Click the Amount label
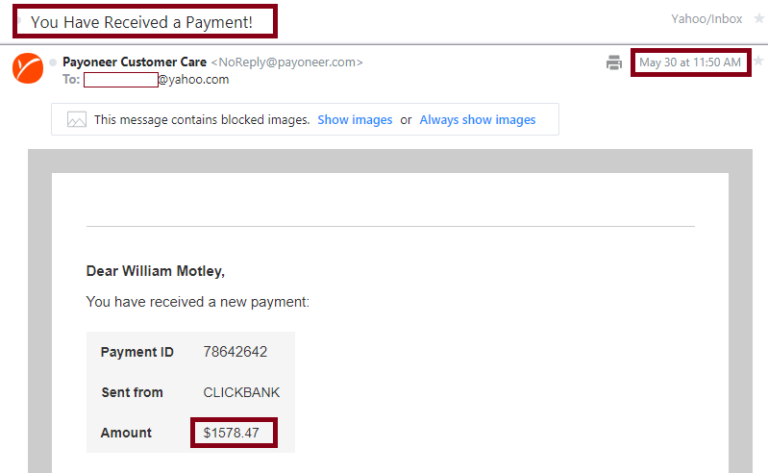This screenshot has width=768, height=473. 126,433
